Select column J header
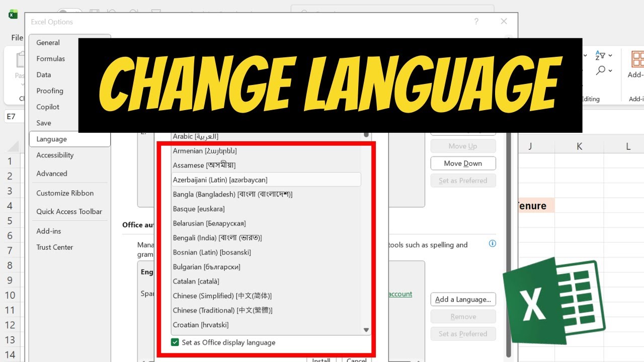This screenshot has width=644, height=362. pyautogui.click(x=530, y=146)
